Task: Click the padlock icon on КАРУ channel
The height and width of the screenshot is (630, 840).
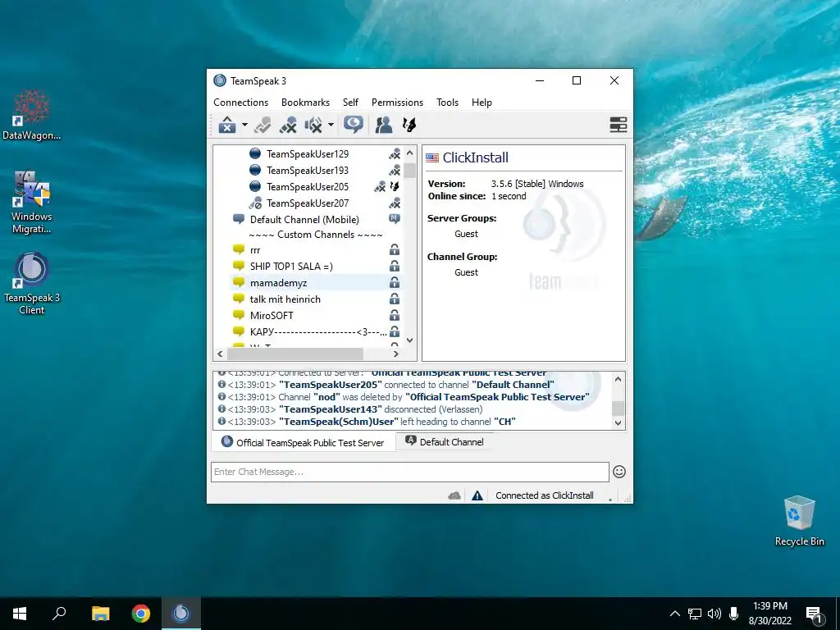Action: point(395,331)
